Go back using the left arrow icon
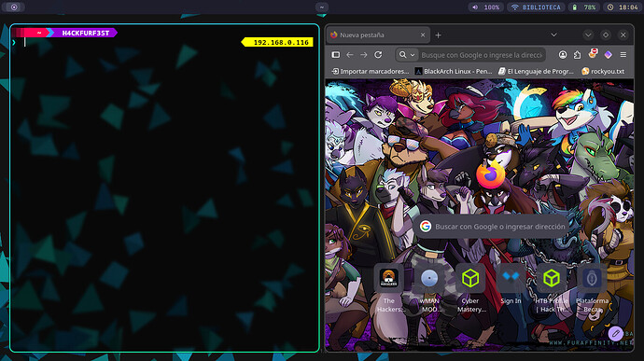This screenshot has height=361, width=644. (349, 55)
